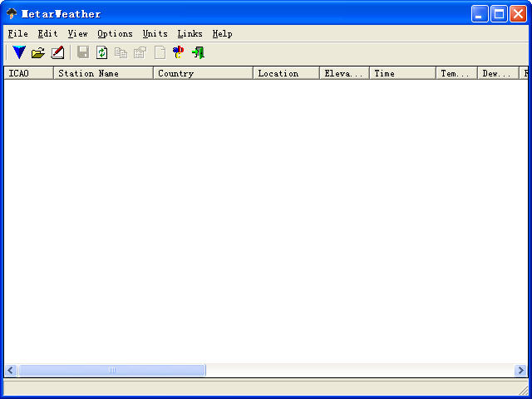Sort by the Tem... column header
The image size is (532, 399).
click(456, 73)
